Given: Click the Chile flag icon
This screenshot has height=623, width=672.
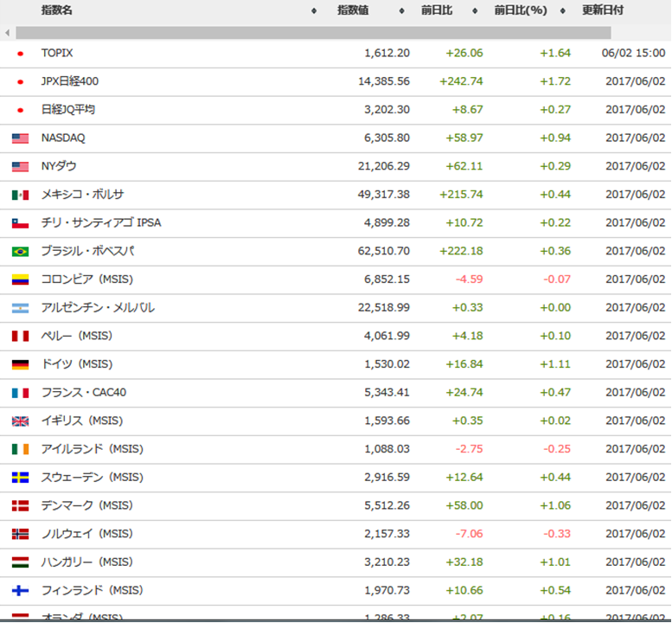Looking at the screenshot, I should click(x=20, y=223).
